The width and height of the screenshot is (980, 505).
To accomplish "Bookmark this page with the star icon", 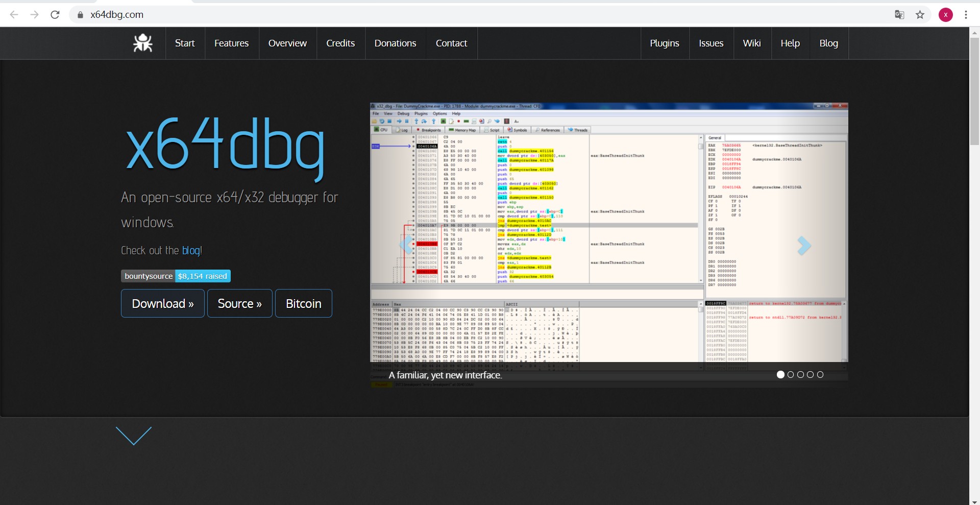I will 920,15.
